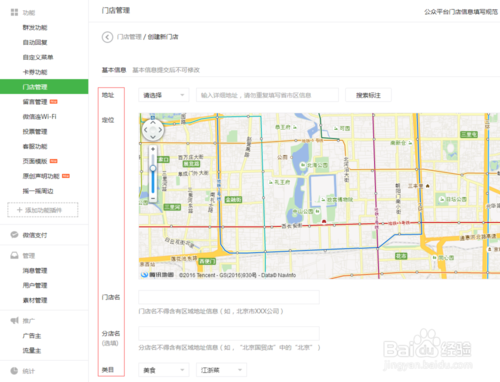Image resolution: width=500 pixels, height=382 pixels.
Task: Click the 功能 grid icon in the sidebar
Action: 14,12
